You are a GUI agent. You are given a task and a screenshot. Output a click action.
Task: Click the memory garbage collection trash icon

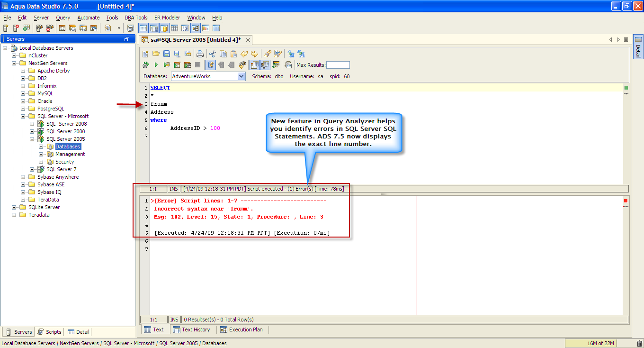(x=639, y=343)
